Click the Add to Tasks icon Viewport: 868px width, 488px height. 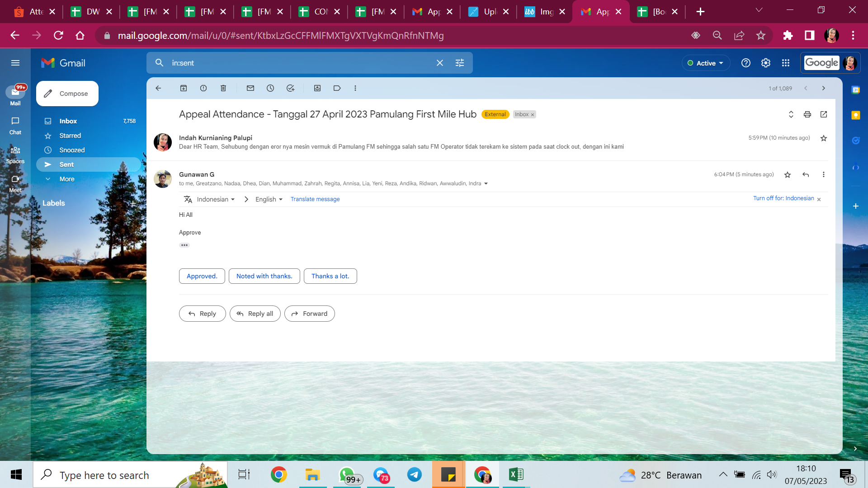(290, 88)
